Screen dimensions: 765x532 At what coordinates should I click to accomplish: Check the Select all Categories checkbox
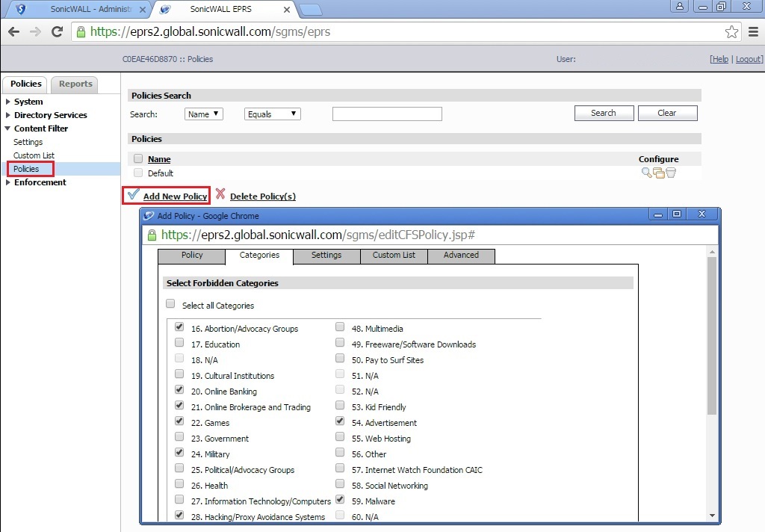pyautogui.click(x=170, y=304)
